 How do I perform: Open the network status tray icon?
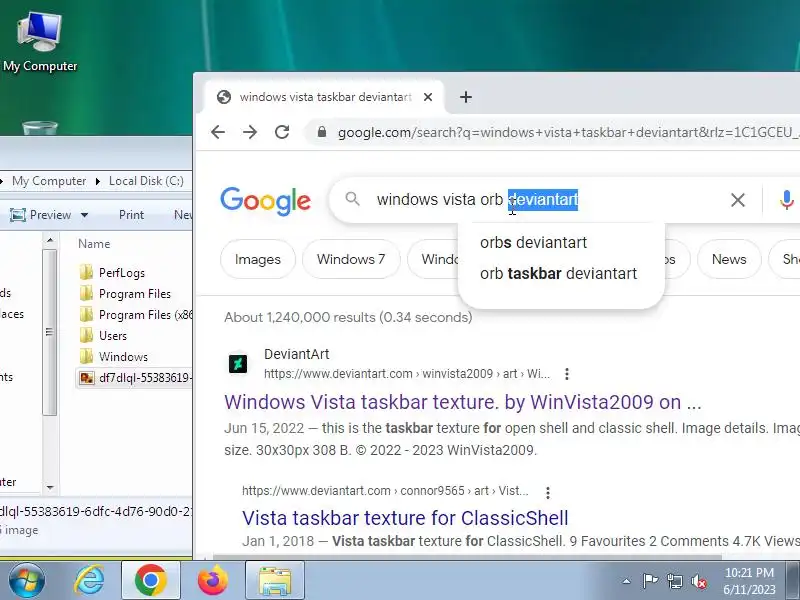(x=675, y=581)
